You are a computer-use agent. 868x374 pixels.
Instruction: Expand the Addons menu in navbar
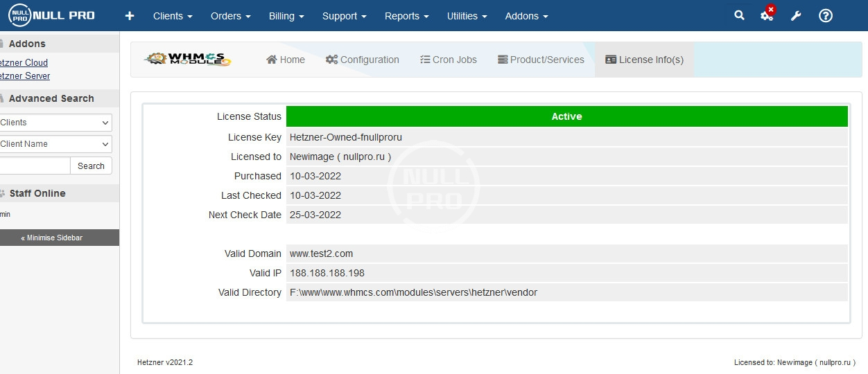tap(526, 16)
